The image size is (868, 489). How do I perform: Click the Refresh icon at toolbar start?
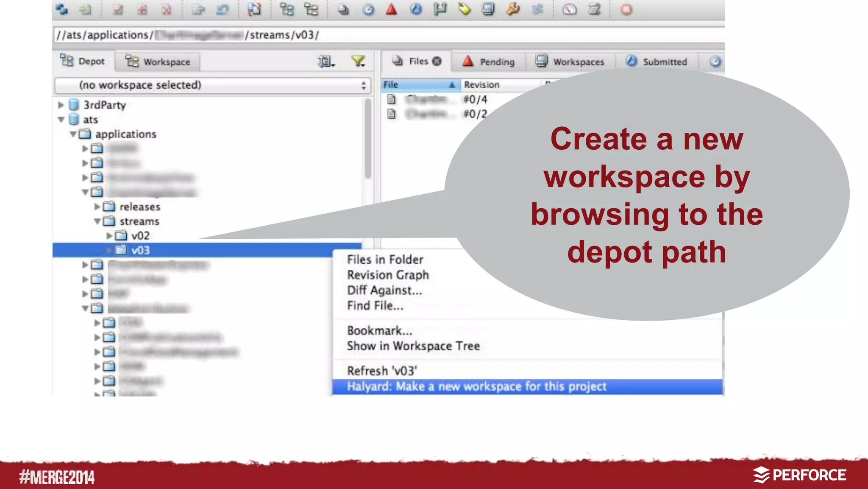62,9
